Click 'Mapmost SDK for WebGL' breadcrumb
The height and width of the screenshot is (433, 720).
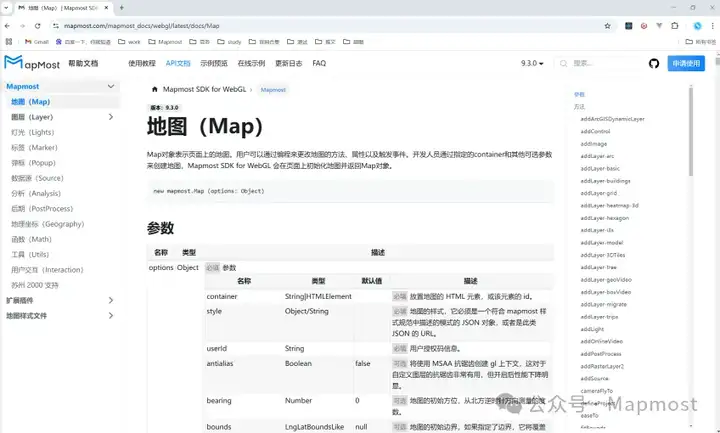pyautogui.click(x=204, y=89)
